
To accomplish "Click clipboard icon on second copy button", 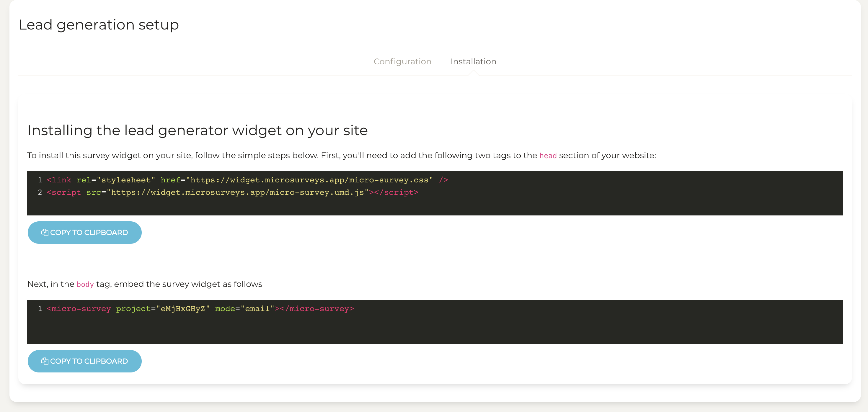I will click(45, 361).
